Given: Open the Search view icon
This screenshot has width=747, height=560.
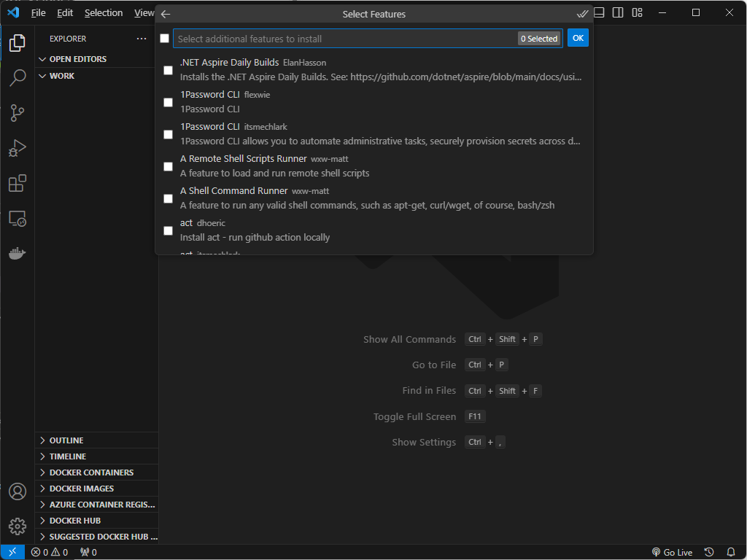Looking at the screenshot, I should click(x=18, y=77).
